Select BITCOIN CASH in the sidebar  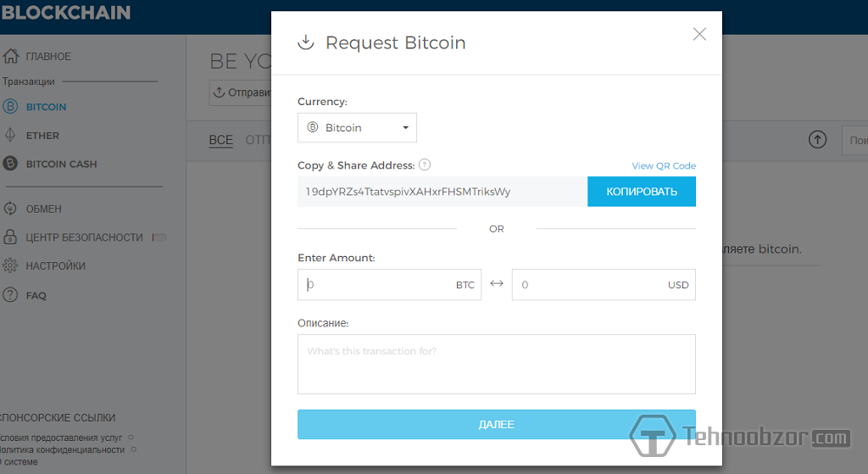[61, 164]
